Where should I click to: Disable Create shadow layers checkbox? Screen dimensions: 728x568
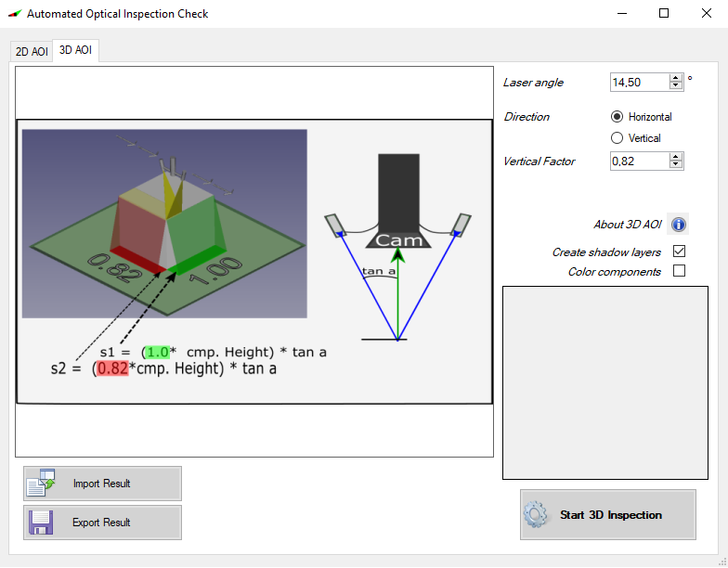(679, 252)
